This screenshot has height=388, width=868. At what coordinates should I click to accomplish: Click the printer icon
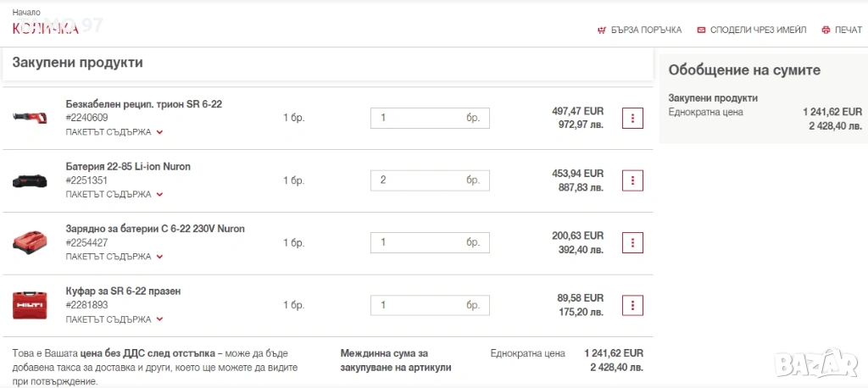click(826, 30)
